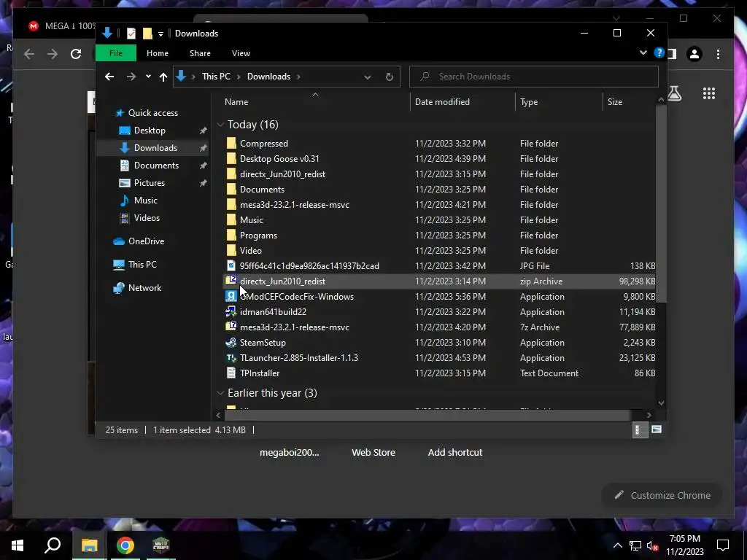The height and width of the screenshot is (560, 747).
Task: Select mesa3d-23.2.1-release-msvc folder icon
Action: 231,204
